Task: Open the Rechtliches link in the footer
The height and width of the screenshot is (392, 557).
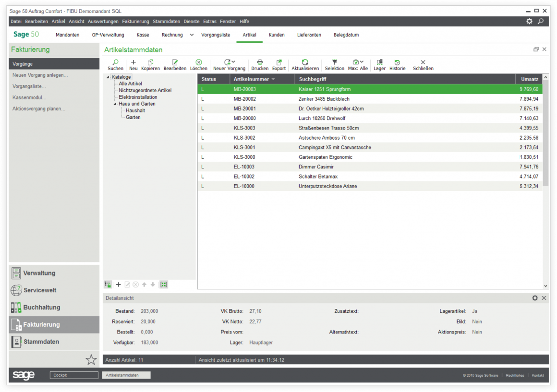Action: tap(515, 375)
